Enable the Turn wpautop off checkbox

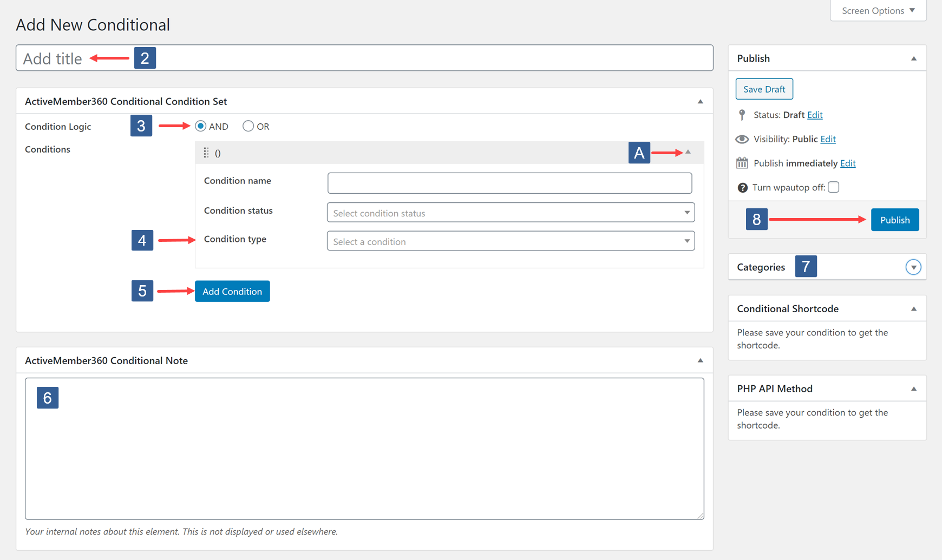click(834, 187)
